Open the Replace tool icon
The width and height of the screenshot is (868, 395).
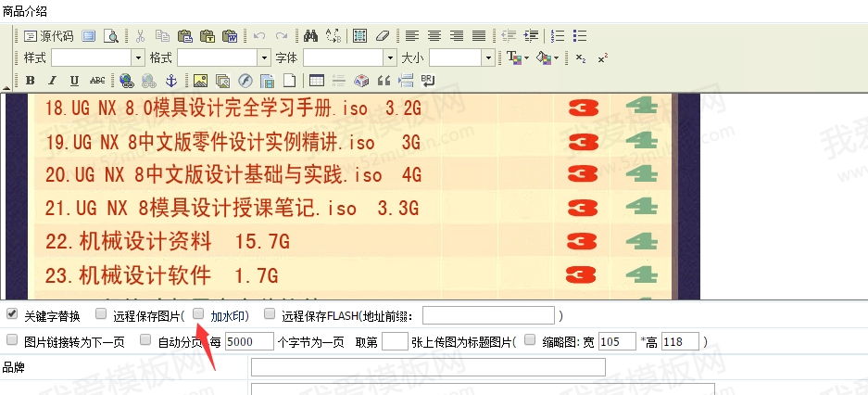click(x=333, y=36)
